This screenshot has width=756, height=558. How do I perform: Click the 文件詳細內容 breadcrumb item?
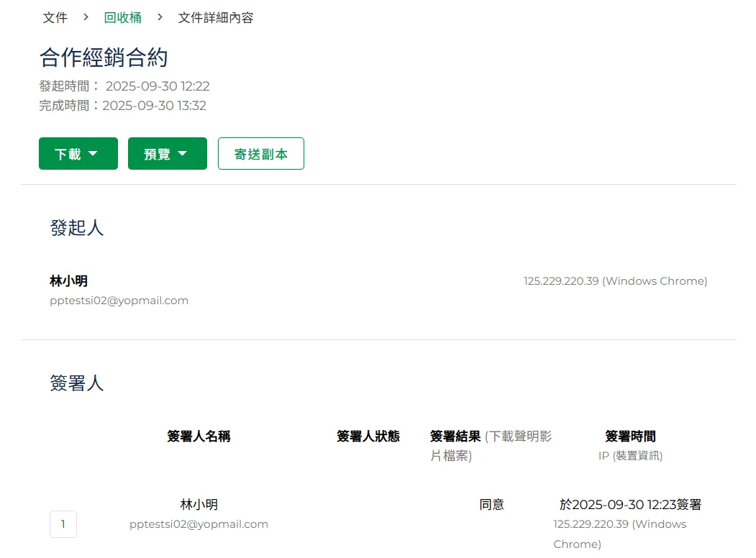pyautogui.click(x=216, y=17)
